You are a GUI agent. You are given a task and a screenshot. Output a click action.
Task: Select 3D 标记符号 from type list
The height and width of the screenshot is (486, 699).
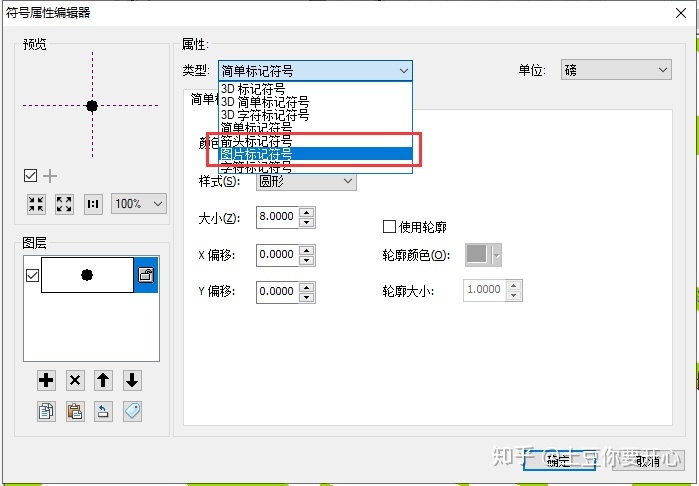(316, 89)
